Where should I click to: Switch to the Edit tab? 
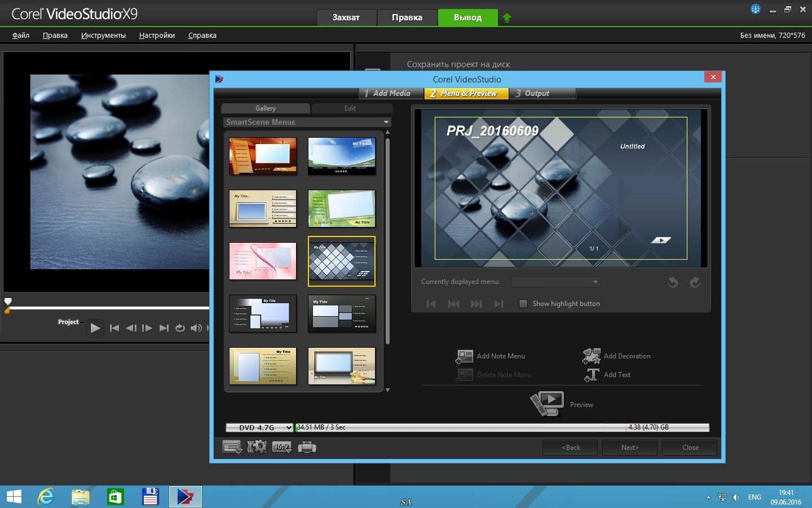pyautogui.click(x=350, y=108)
